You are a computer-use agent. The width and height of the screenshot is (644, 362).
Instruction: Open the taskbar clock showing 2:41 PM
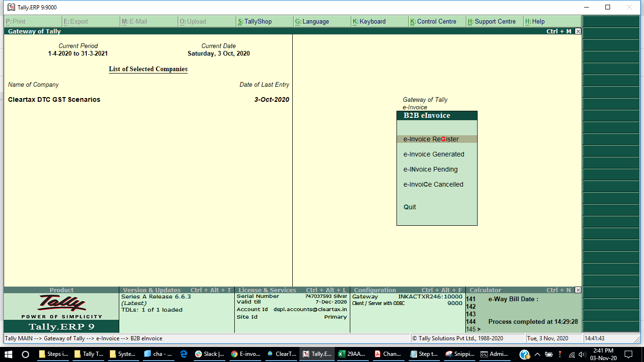coord(603,354)
